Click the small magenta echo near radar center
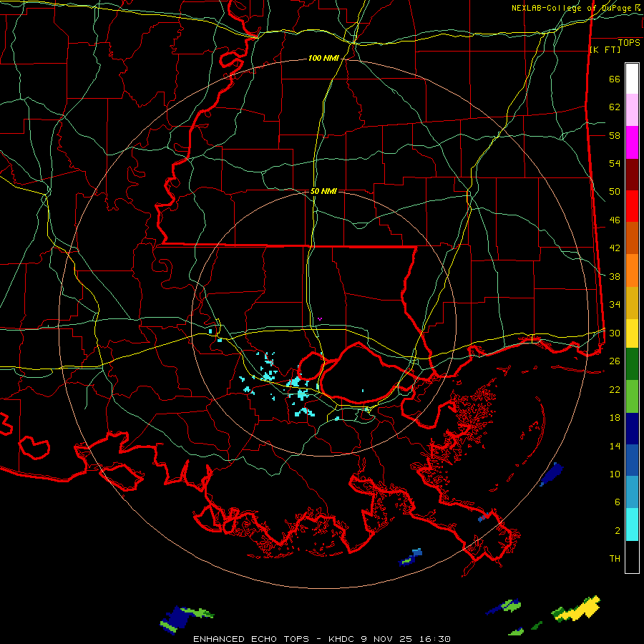The height and width of the screenshot is (644, 644). (x=320, y=318)
